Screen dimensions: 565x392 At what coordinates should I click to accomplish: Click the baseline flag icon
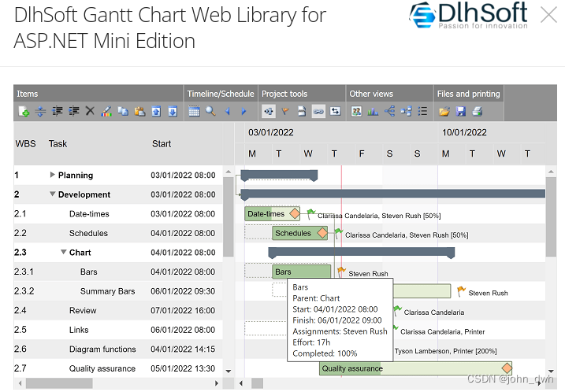pos(285,112)
